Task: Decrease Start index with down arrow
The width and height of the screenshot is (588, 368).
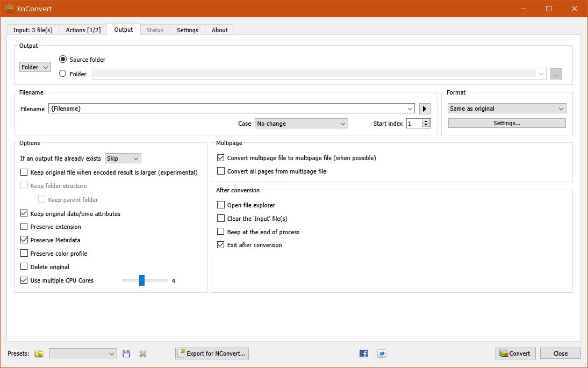Action: coord(426,126)
